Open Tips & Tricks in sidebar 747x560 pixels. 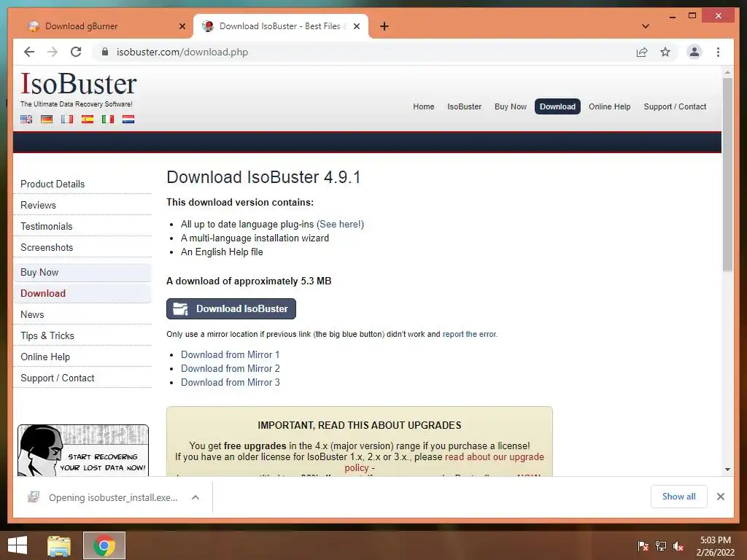(47, 335)
